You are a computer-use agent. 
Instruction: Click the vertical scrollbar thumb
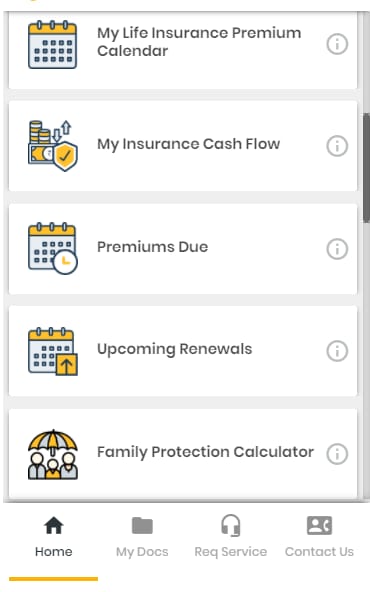(x=366, y=168)
